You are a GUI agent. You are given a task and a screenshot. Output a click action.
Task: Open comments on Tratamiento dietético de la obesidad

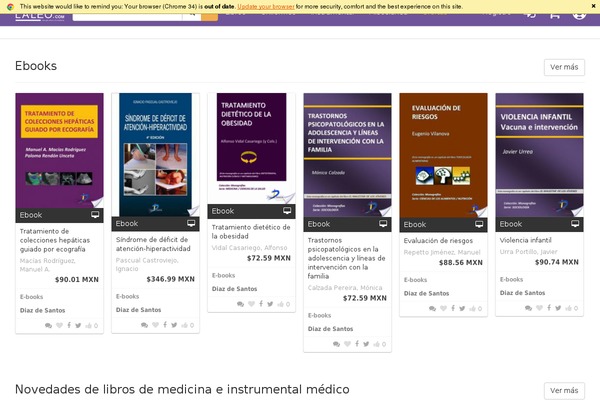(240, 304)
